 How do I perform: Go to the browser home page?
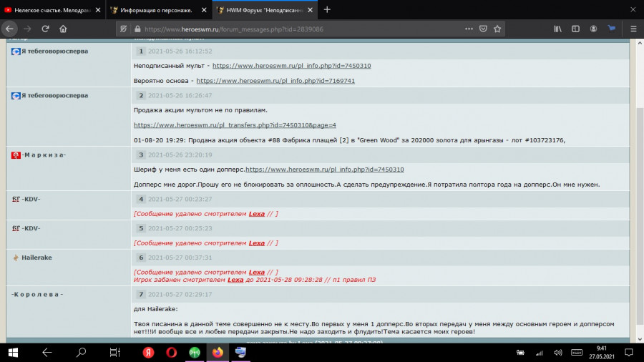click(63, 29)
